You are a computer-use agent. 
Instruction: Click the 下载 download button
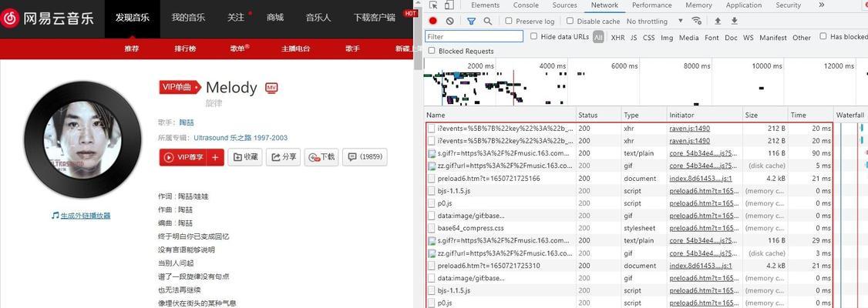coord(321,157)
